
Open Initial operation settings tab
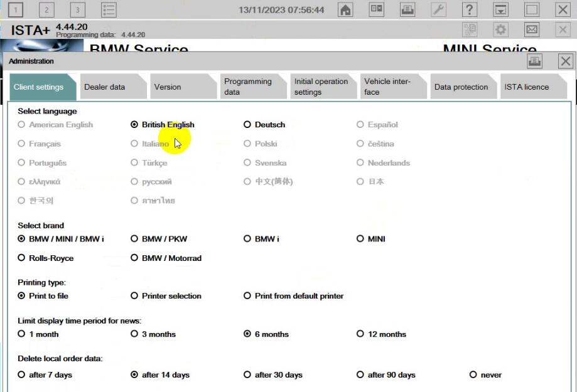[x=323, y=87]
